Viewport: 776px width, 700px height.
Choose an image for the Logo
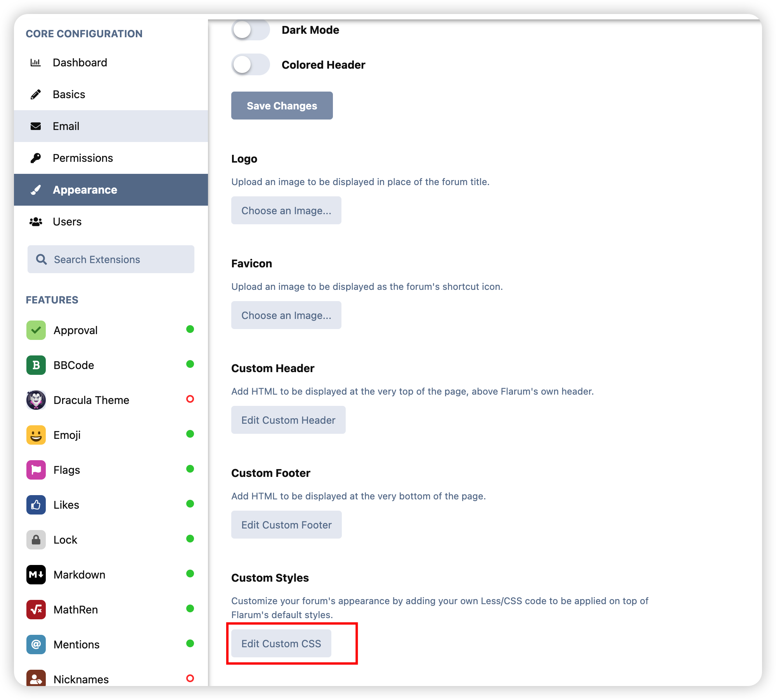point(286,210)
